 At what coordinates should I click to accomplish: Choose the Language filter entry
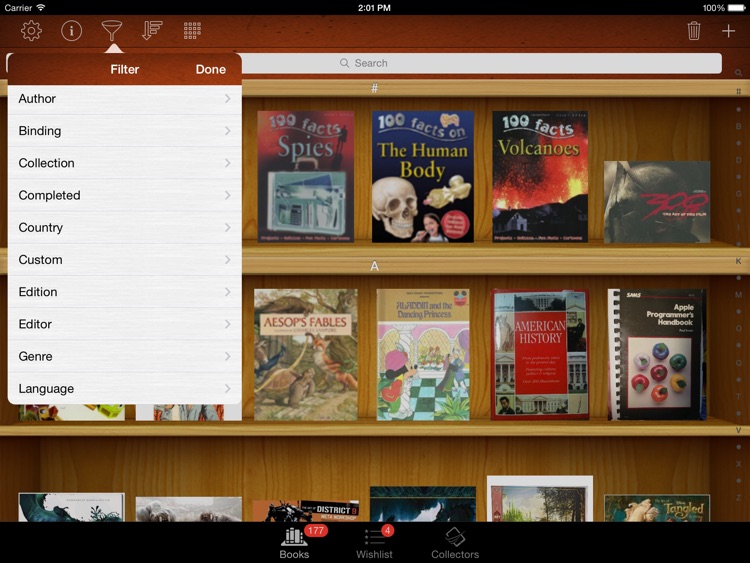point(124,388)
